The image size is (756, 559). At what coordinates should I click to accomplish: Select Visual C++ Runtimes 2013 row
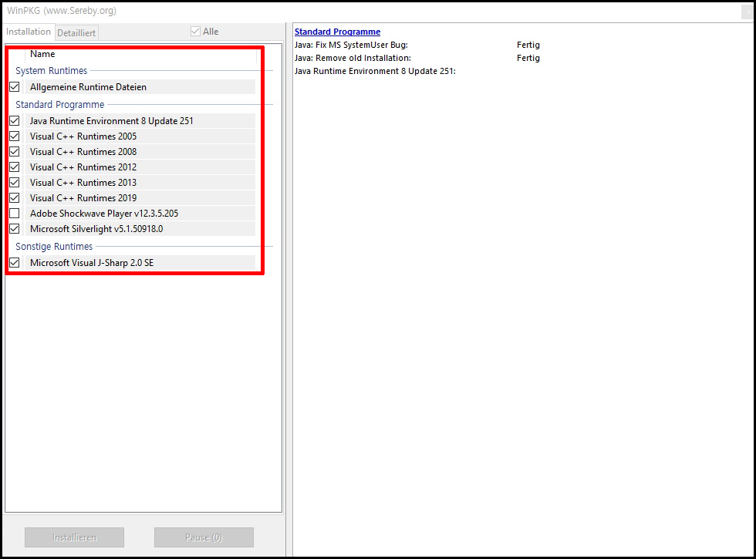[x=140, y=182]
